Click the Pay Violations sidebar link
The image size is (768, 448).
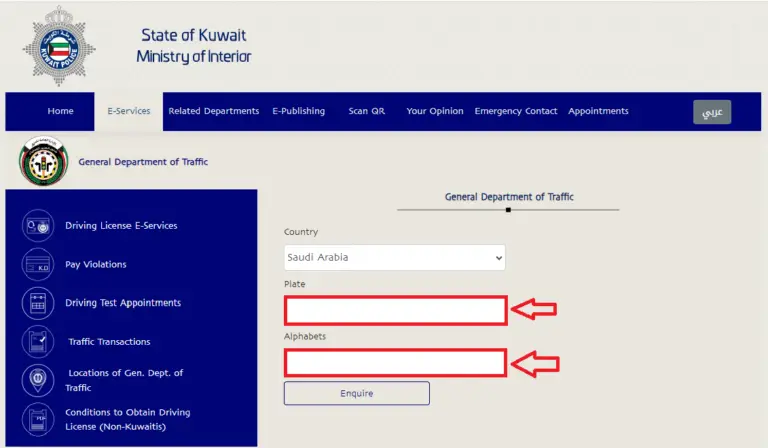[96, 264]
